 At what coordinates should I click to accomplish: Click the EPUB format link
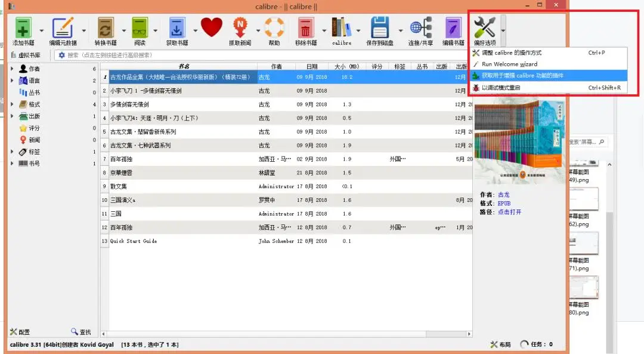tap(504, 204)
